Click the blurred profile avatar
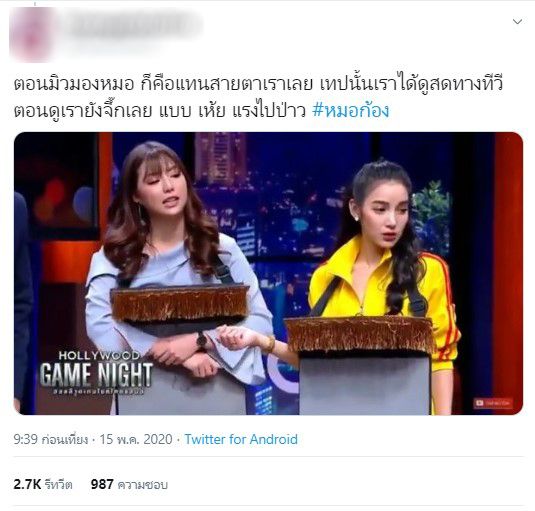Image resolution: width=535 pixels, height=511 pixels. pos(32,35)
